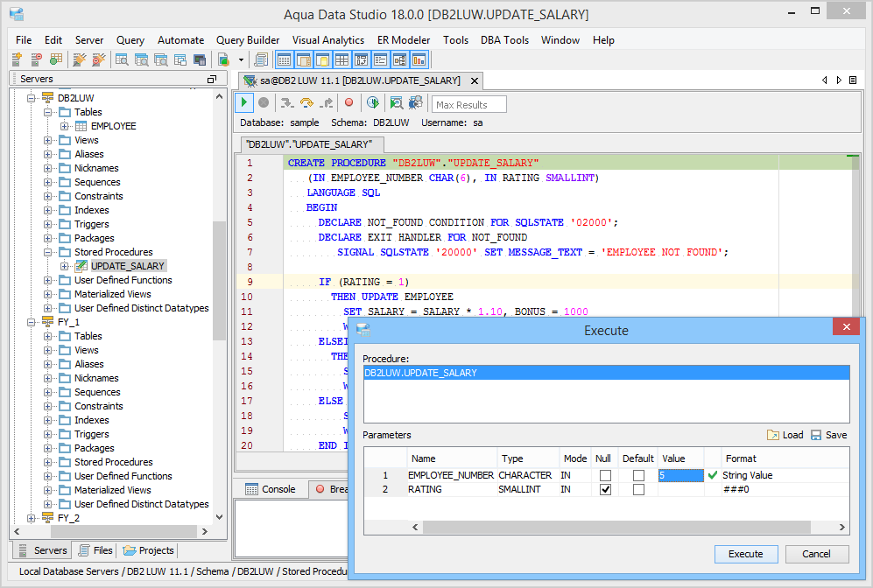This screenshot has height=588, width=873.
Task: Collapse the DB2LUW schema node
Action: pyautogui.click(x=32, y=98)
